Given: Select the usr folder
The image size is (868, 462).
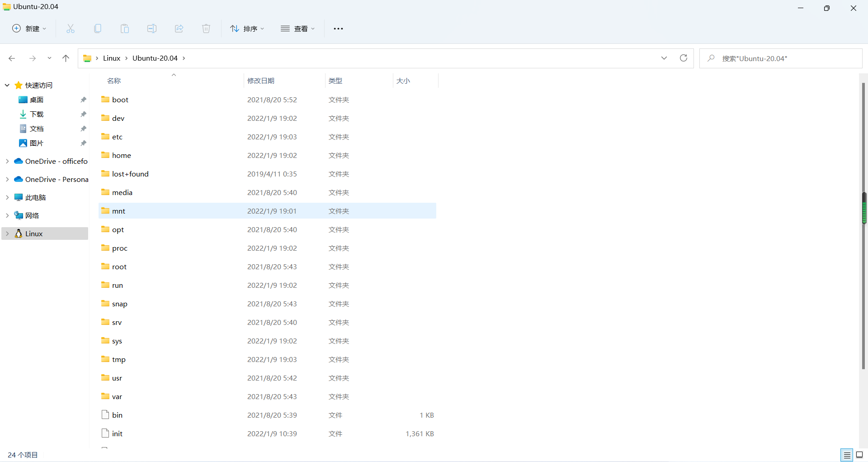Looking at the screenshot, I should (x=267, y=378).
